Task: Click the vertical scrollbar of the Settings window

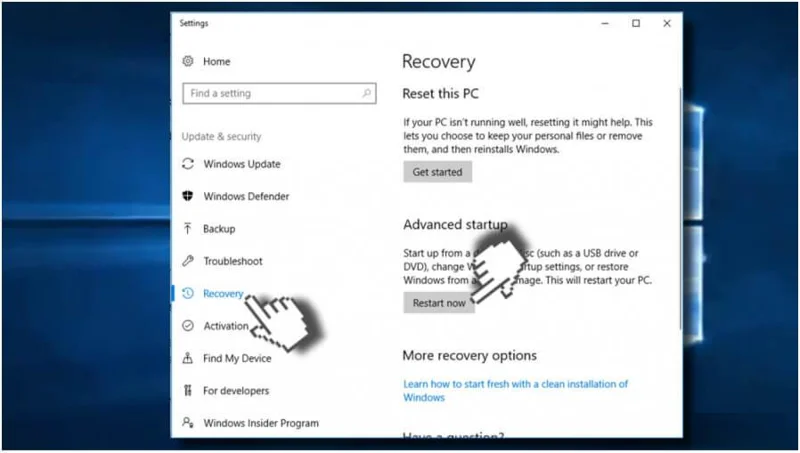Action: click(x=680, y=209)
